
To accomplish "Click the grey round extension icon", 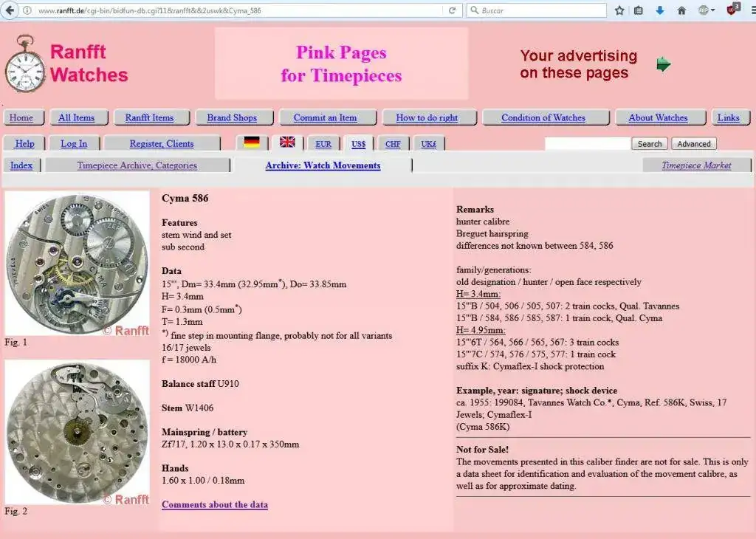I will (704, 10).
